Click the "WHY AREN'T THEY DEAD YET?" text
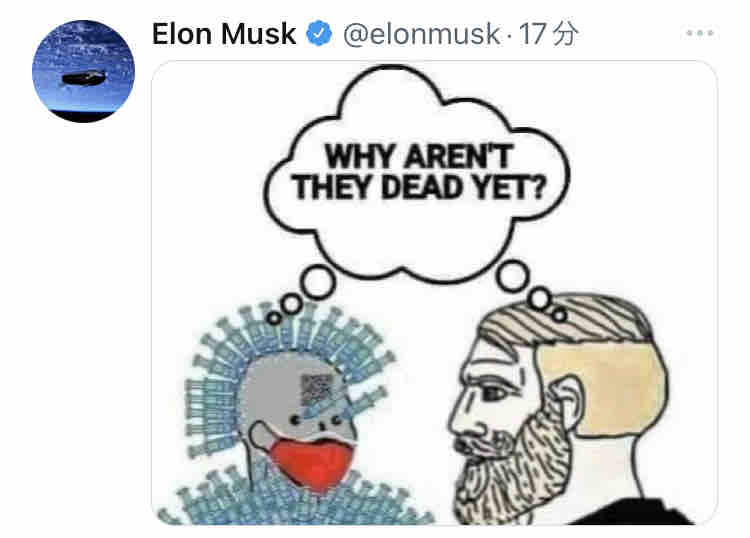 419,172
